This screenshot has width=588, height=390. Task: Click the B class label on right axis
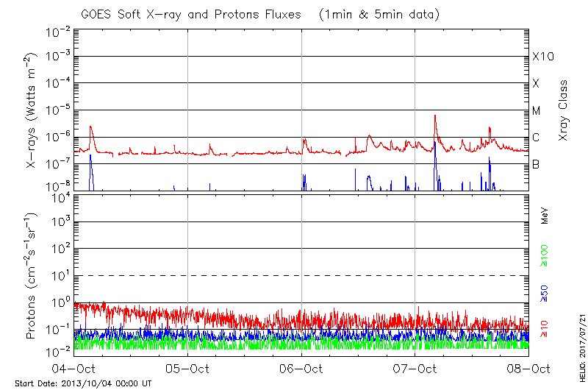click(x=536, y=164)
